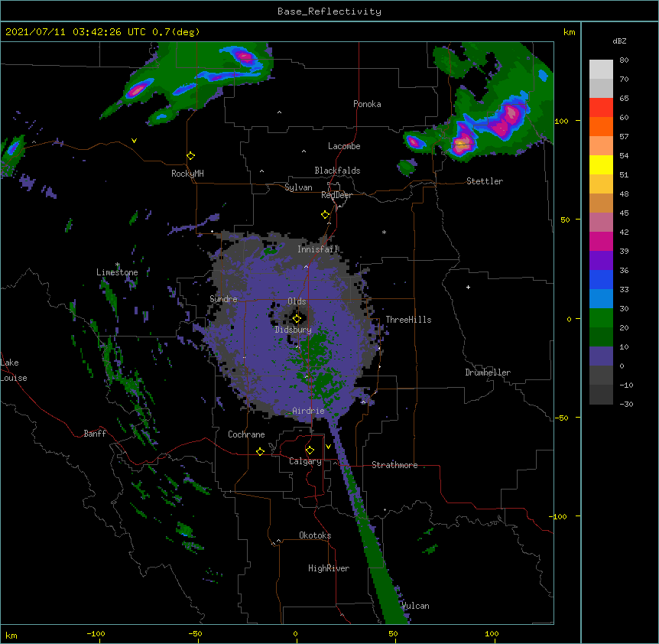Viewport: 659px width, 644px height.
Task: Click the Strathmore label
Action: pos(394,465)
